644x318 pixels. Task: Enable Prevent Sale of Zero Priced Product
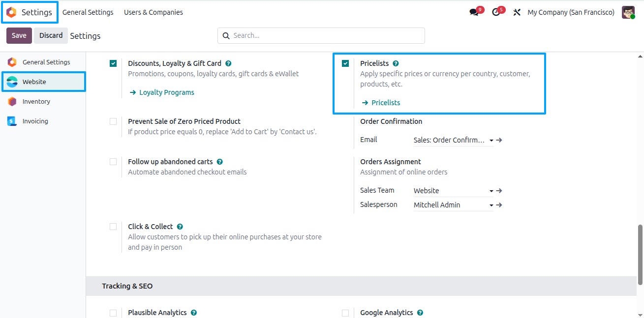113,121
